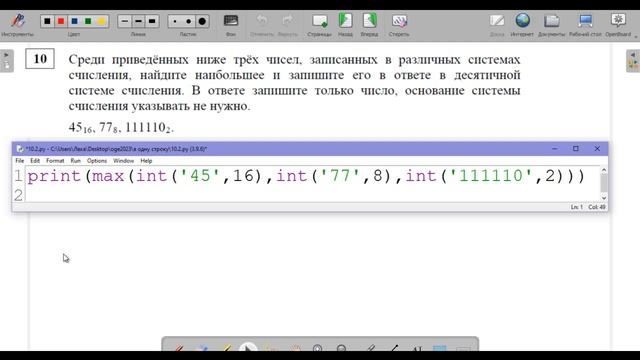
Task: Open the File menu in IDLE
Action: 20,161
